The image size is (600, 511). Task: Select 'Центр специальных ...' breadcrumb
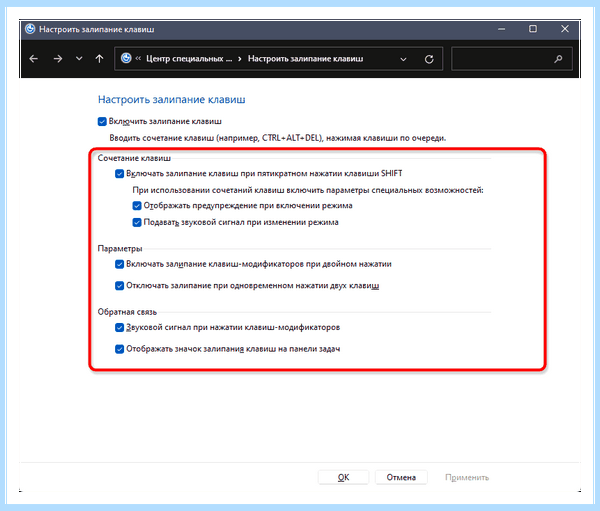click(189, 59)
